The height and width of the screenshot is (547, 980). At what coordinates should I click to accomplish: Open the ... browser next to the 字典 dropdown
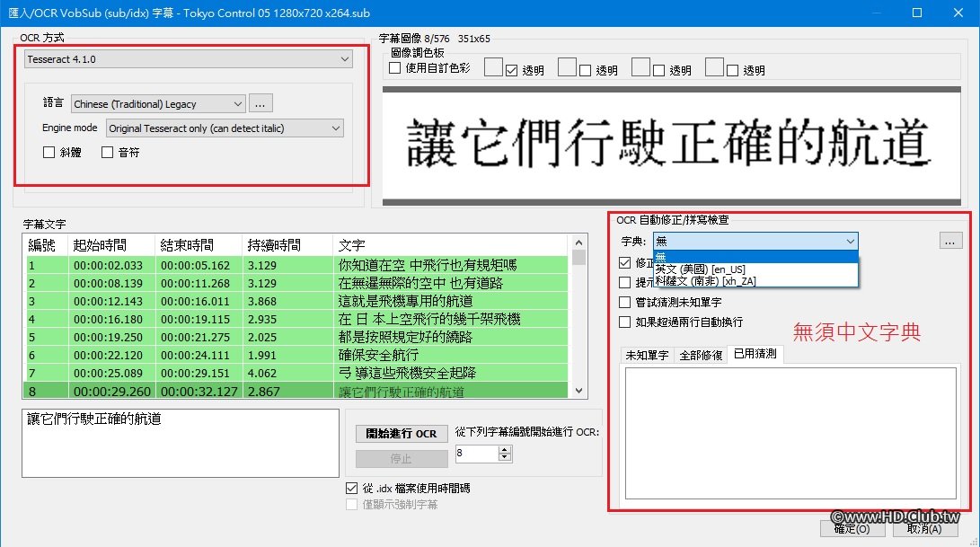click(x=949, y=241)
